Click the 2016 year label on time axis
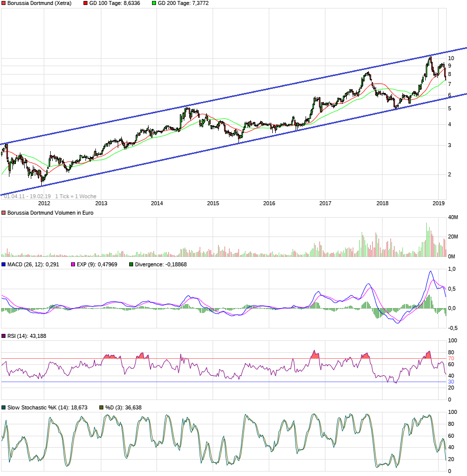467x476 pixels. coord(269,203)
